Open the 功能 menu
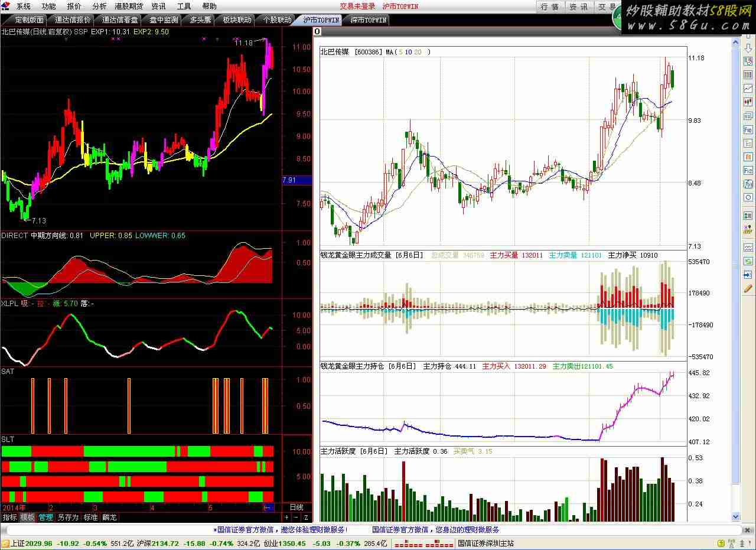Viewport: 756px width, 550px height. (49, 6)
